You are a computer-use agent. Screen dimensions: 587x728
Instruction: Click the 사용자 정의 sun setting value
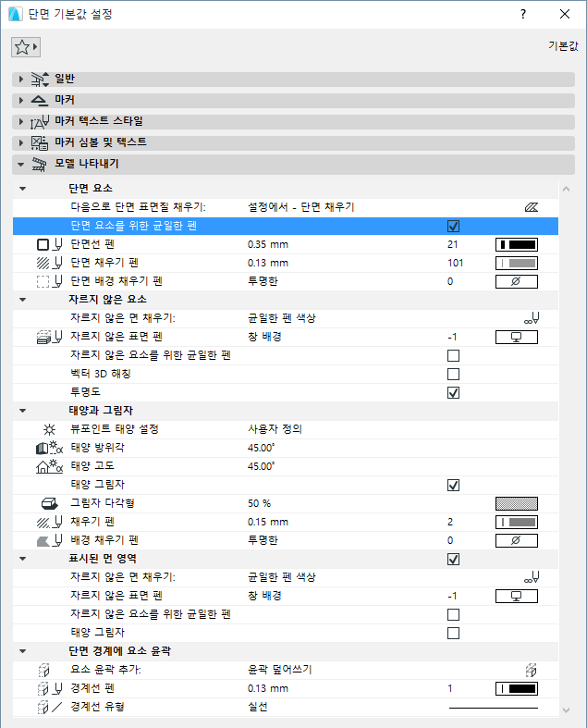point(275,429)
